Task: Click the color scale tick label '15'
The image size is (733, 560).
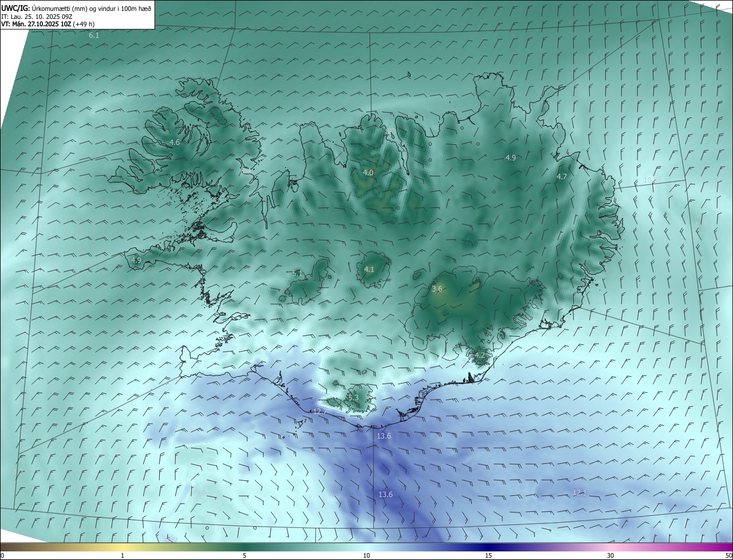Action: [488, 555]
